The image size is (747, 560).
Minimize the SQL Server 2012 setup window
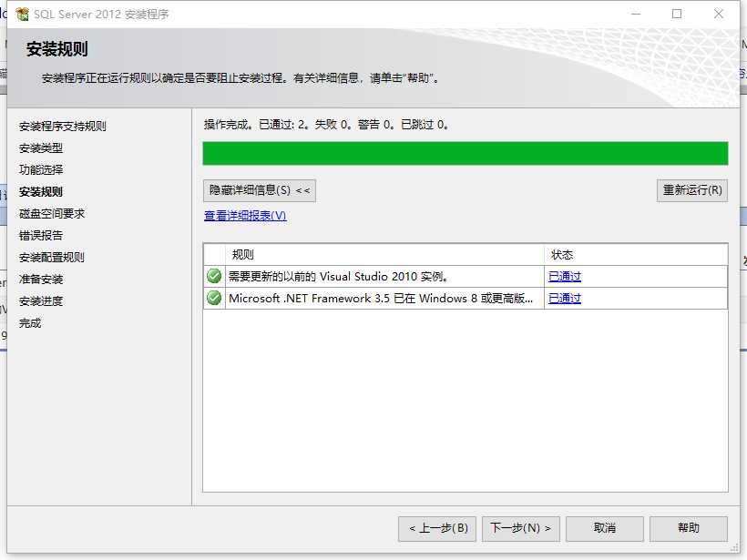(636, 14)
